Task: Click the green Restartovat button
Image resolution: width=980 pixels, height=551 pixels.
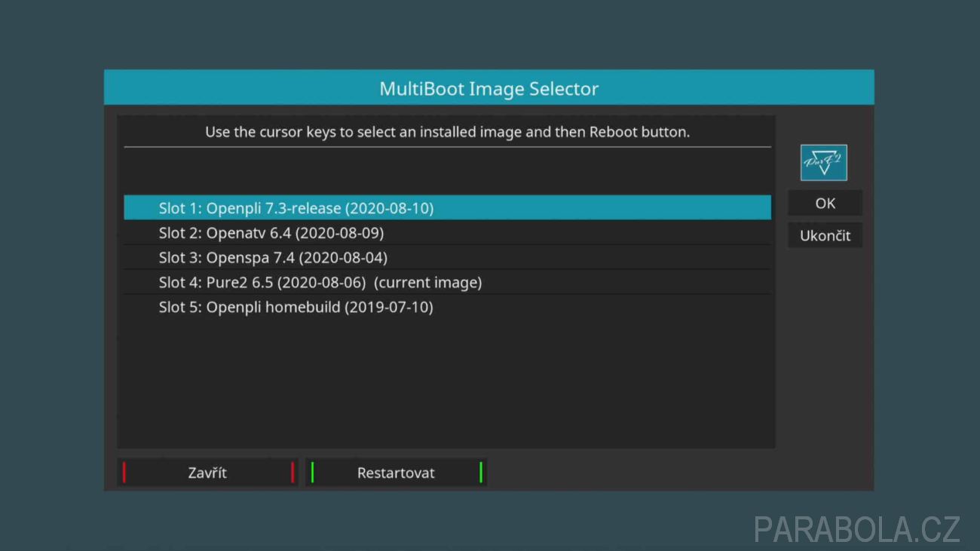Action: pos(396,473)
